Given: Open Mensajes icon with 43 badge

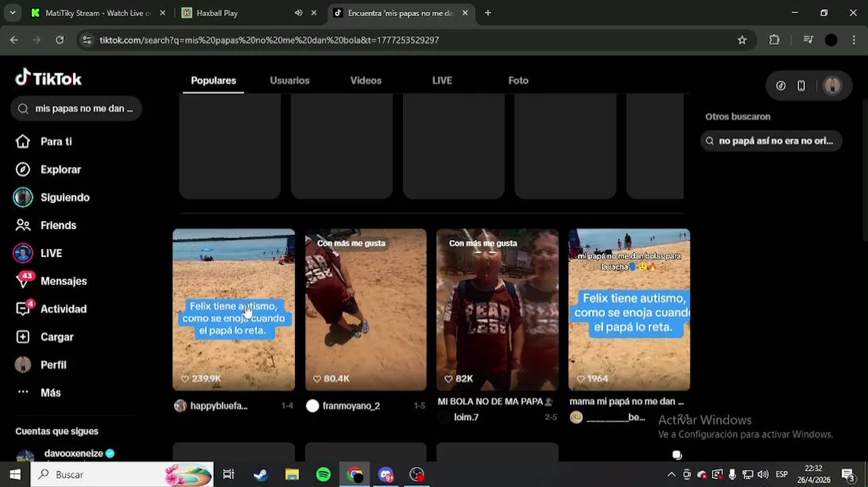Looking at the screenshot, I should pyautogui.click(x=24, y=280).
